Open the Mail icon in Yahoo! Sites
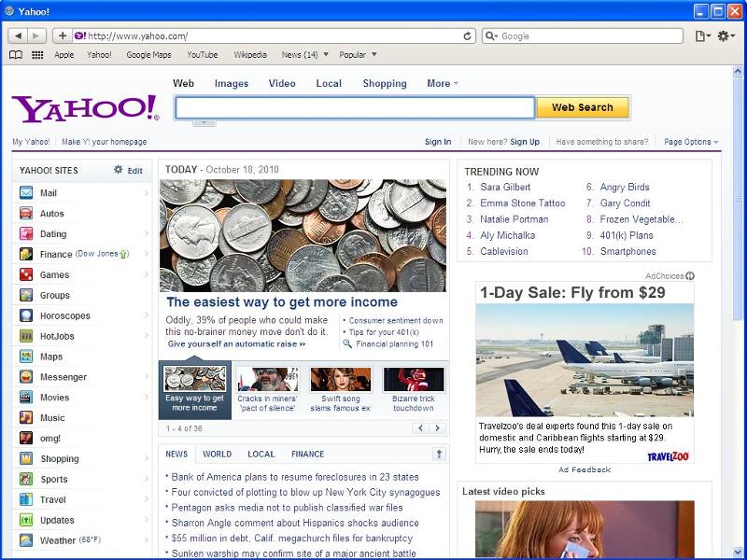 (x=26, y=193)
